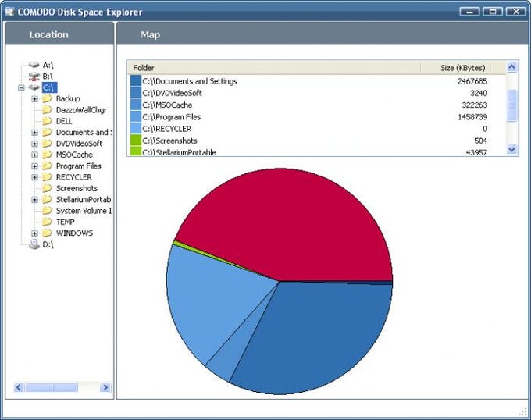Click the size value 2467685

click(472, 81)
